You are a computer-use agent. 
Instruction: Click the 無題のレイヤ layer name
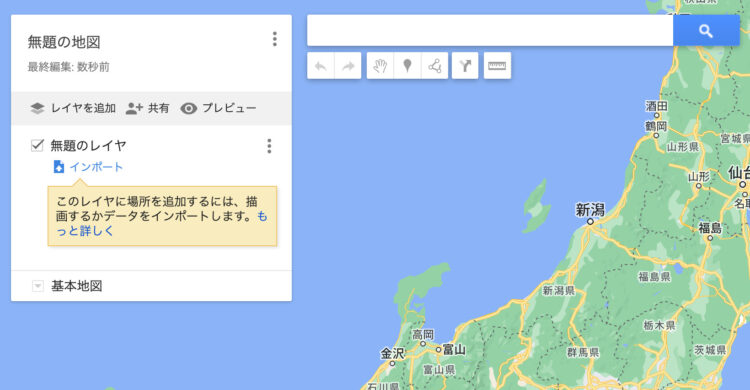coord(88,145)
